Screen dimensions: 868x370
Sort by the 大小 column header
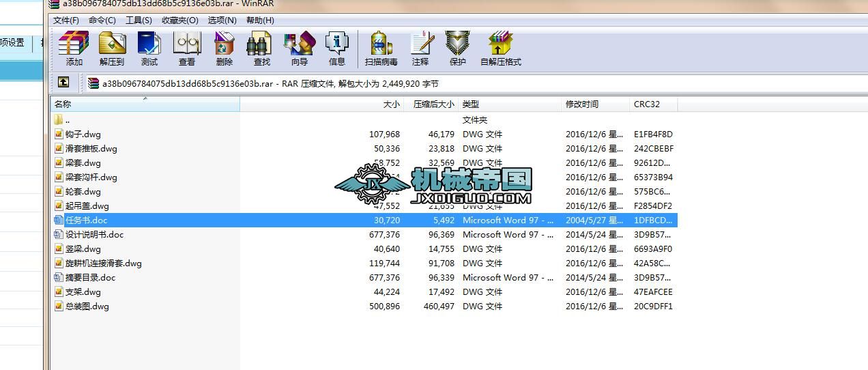[x=322, y=104]
